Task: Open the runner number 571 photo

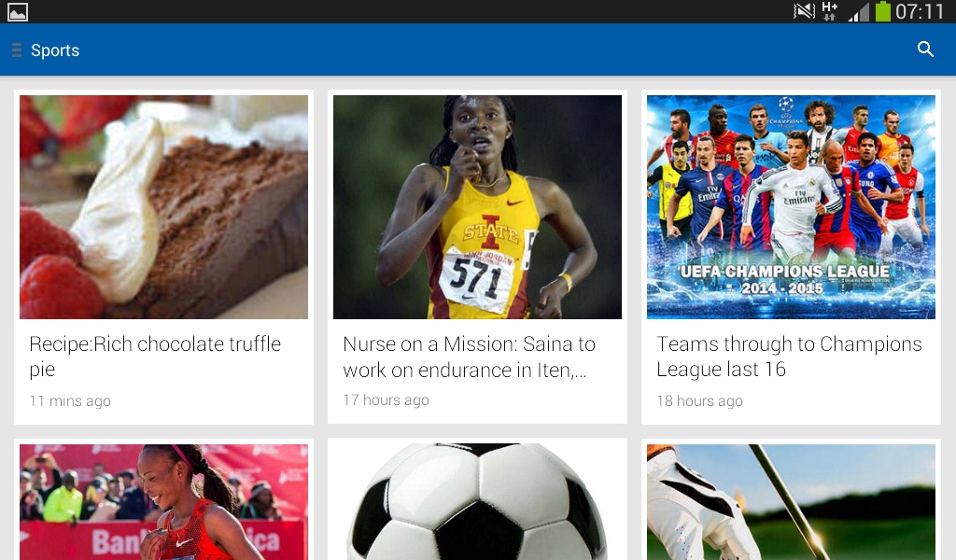Action: point(477,206)
